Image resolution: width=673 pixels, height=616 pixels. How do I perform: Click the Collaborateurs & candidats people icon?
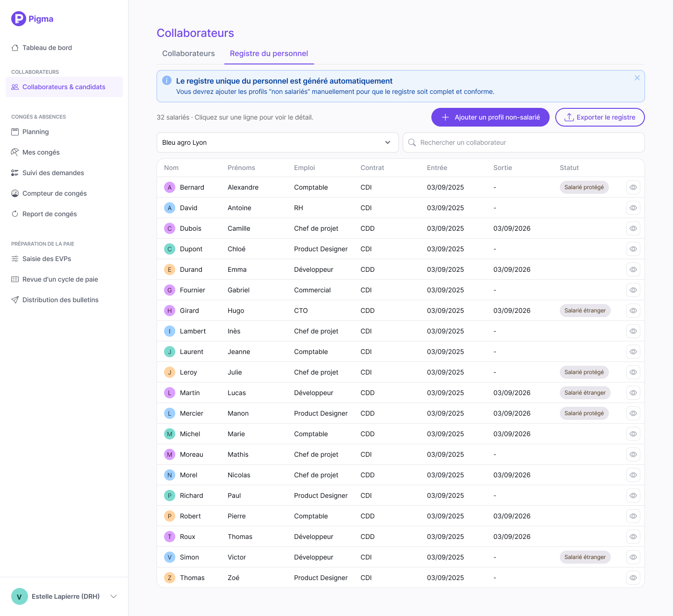click(x=15, y=87)
